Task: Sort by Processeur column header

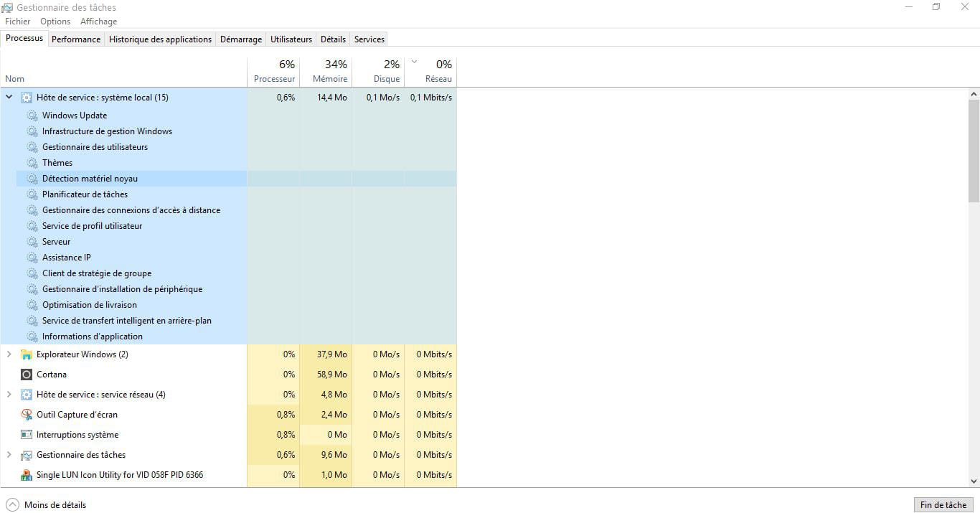Action: pos(273,72)
